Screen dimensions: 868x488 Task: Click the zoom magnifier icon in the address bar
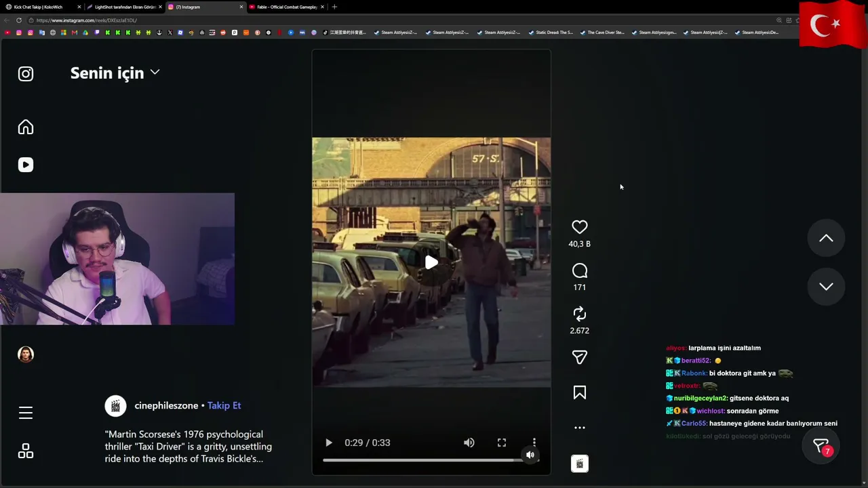(779, 20)
